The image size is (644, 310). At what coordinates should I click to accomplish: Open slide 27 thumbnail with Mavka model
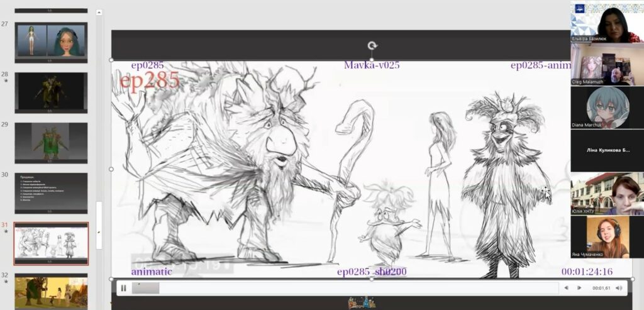click(x=51, y=43)
